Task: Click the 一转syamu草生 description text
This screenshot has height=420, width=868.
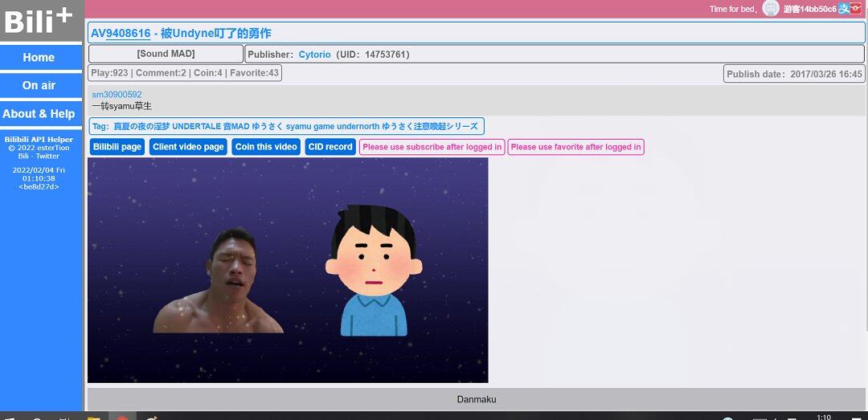Action: [122, 106]
